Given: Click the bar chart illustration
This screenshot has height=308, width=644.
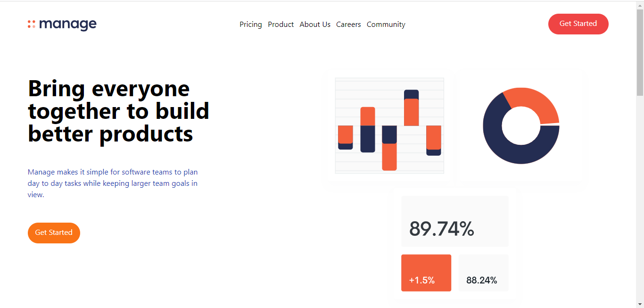Looking at the screenshot, I should [x=389, y=125].
